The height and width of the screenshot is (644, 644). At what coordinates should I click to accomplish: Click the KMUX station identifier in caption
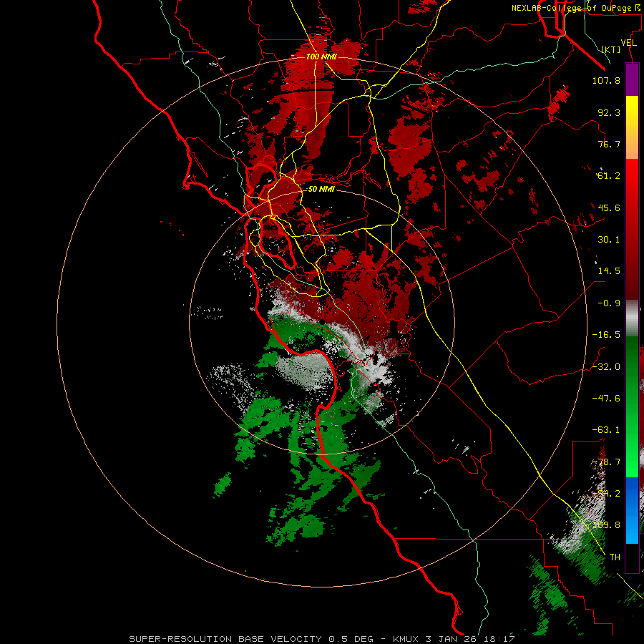click(x=406, y=639)
